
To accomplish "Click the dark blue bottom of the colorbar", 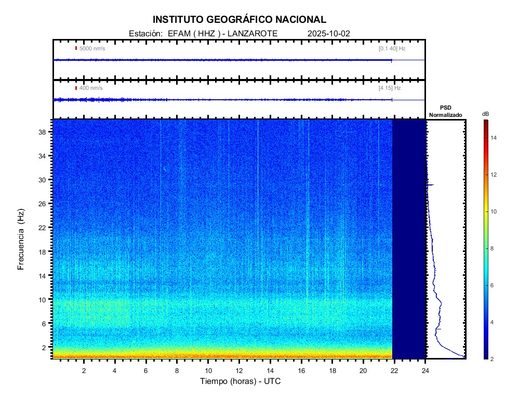I will 485,356.
